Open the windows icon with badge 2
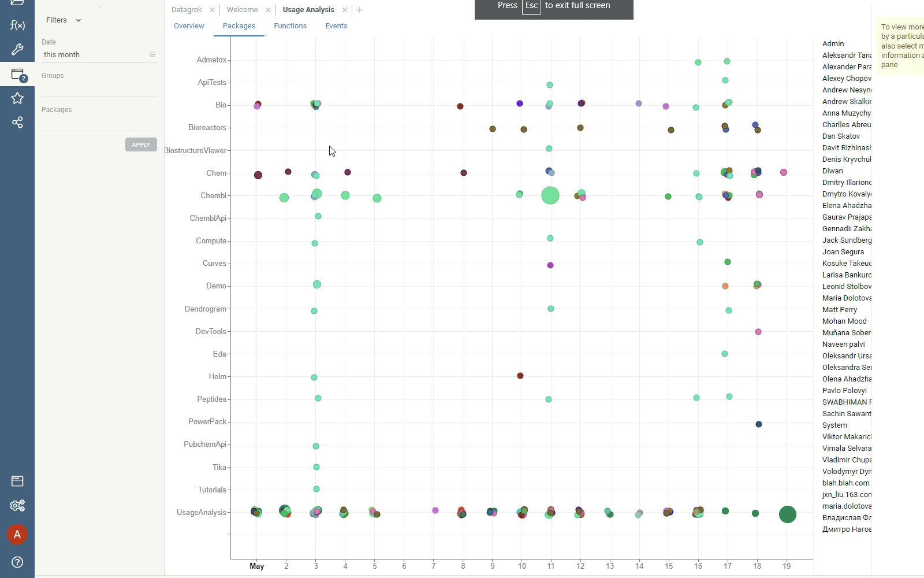The height and width of the screenshot is (578, 924). [17, 75]
